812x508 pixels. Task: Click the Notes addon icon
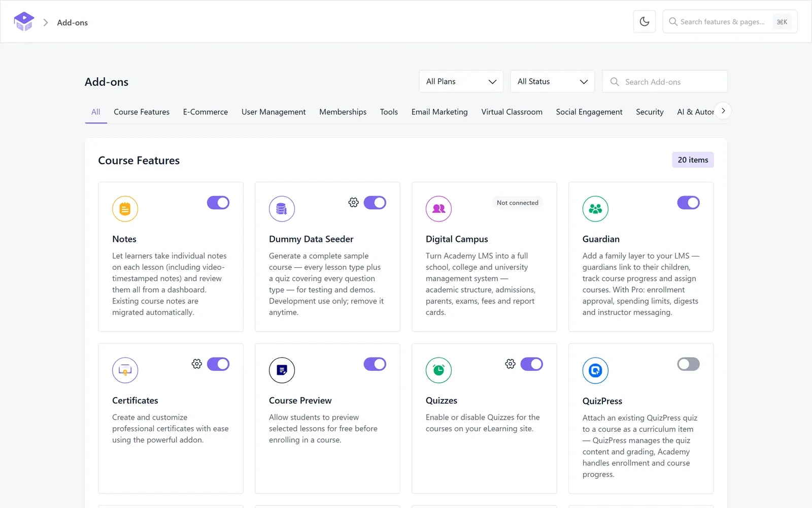(x=125, y=209)
